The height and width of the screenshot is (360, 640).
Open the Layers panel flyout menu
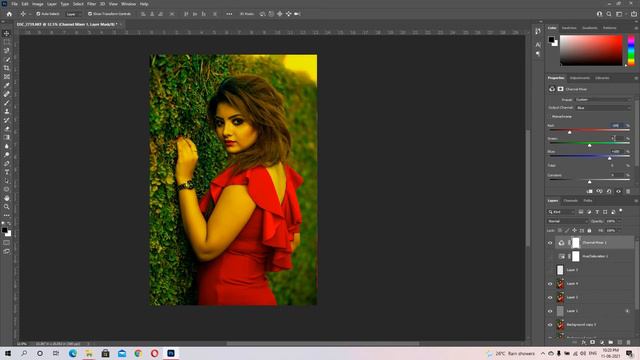(x=636, y=201)
